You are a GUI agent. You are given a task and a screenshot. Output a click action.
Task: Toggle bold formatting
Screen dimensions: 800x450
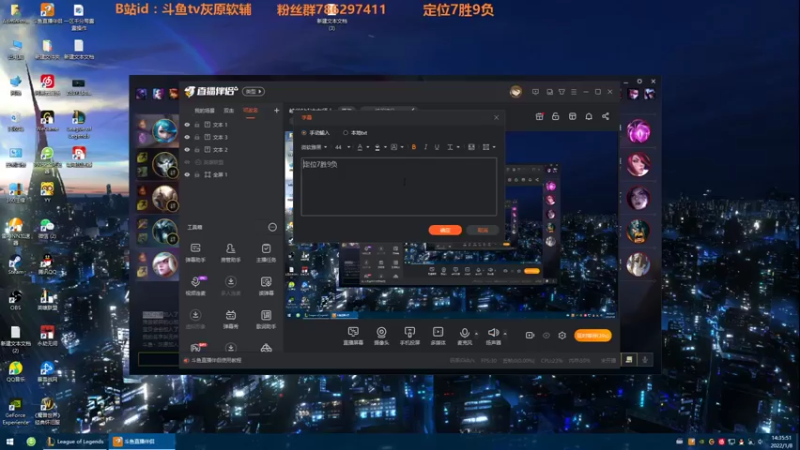point(414,147)
